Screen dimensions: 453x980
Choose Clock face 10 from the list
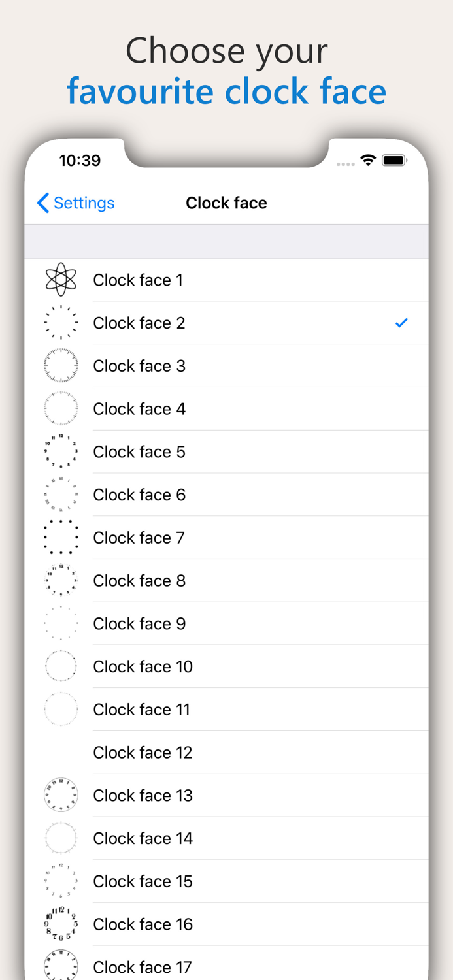(x=196, y=666)
